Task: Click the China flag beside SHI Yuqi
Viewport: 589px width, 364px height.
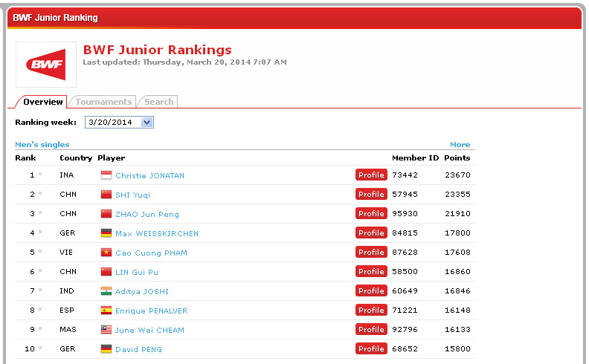Action: (106, 195)
